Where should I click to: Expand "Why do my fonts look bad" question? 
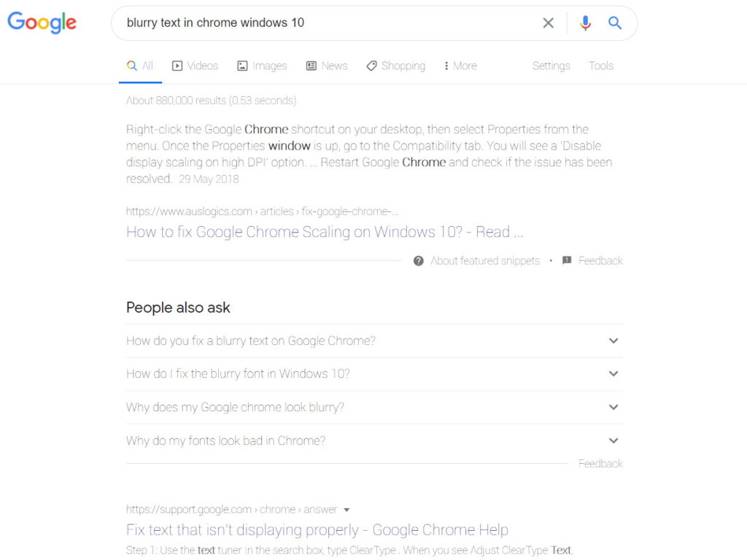tap(614, 440)
